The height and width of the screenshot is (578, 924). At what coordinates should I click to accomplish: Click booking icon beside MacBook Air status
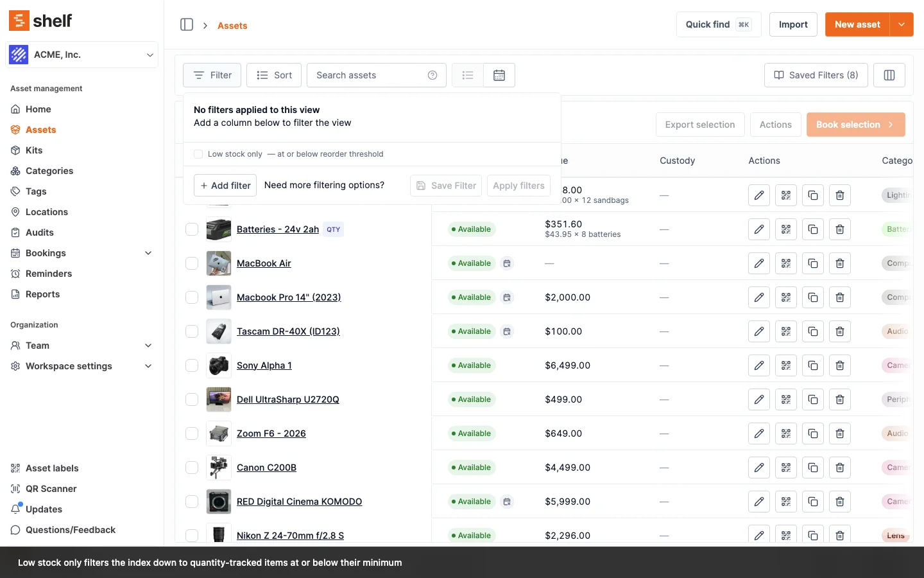507,263
